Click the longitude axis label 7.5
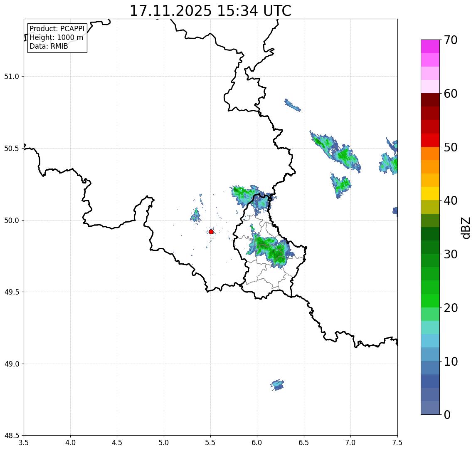Viewport: 476px width, 451px height. click(x=397, y=443)
